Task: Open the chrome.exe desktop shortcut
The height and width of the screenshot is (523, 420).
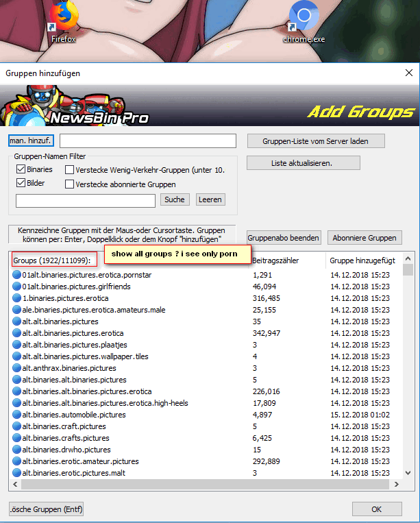Action: (x=304, y=23)
